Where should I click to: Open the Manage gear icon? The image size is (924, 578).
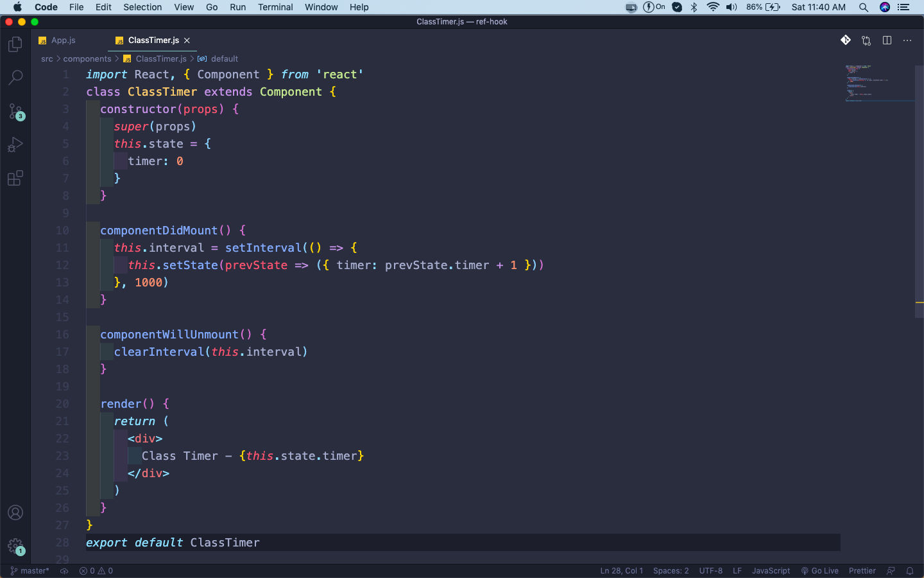(15, 547)
